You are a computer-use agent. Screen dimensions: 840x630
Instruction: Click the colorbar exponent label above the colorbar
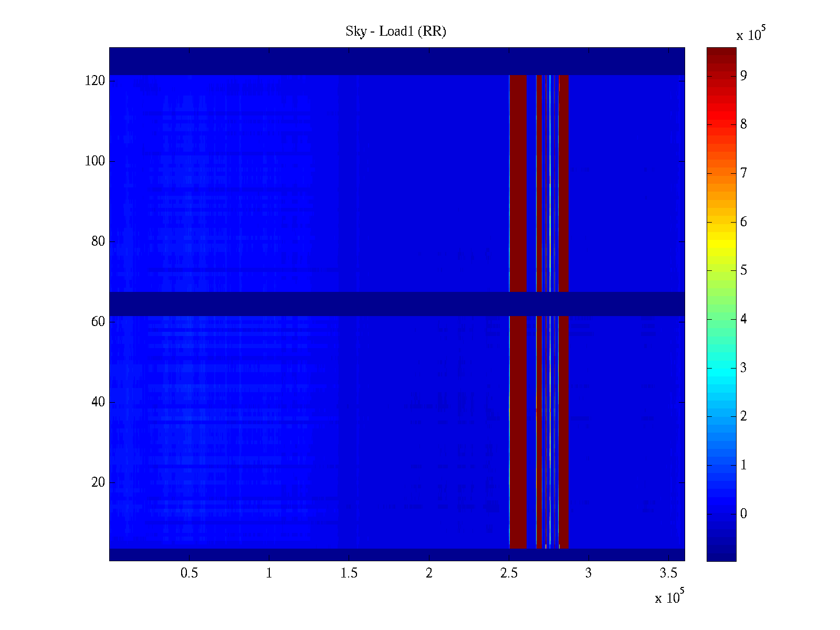[x=751, y=34]
